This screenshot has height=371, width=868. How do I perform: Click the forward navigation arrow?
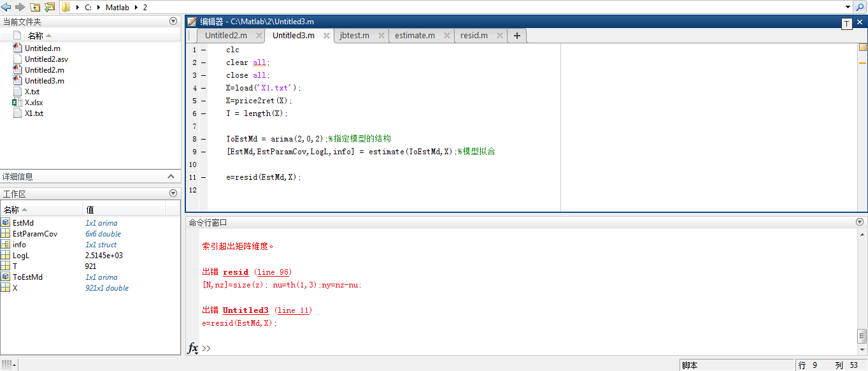pyautogui.click(x=20, y=7)
